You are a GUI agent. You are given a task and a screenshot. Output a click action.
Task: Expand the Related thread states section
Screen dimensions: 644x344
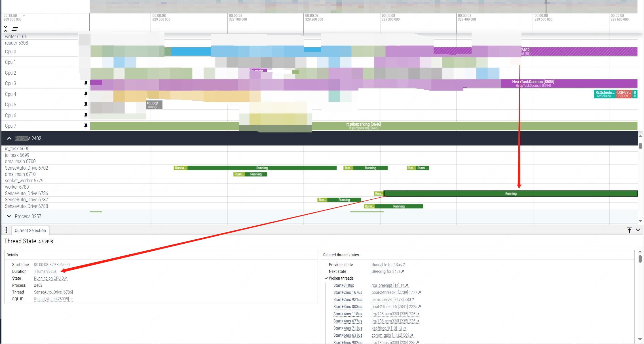pyautogui.click(x=341, y=255)
